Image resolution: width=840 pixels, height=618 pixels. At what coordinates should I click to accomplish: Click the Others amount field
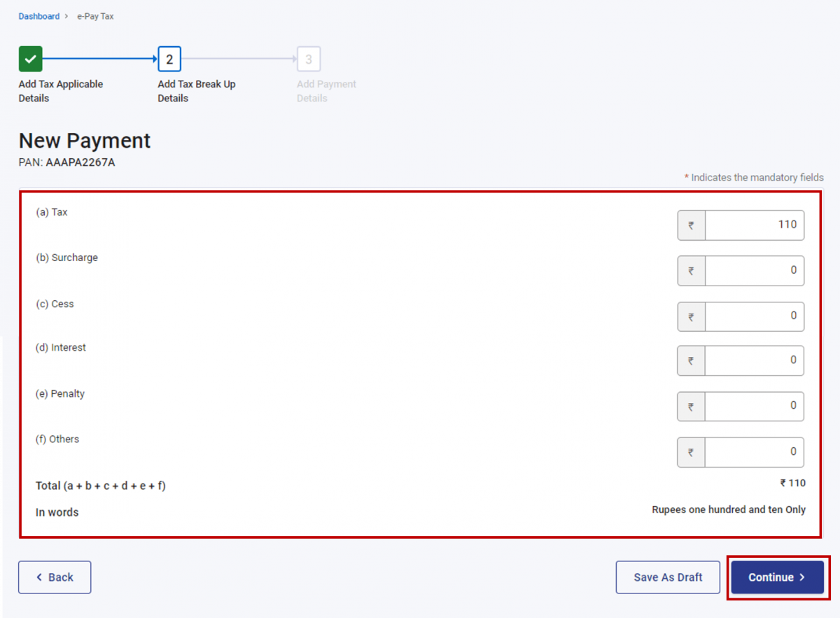(755, 451)
